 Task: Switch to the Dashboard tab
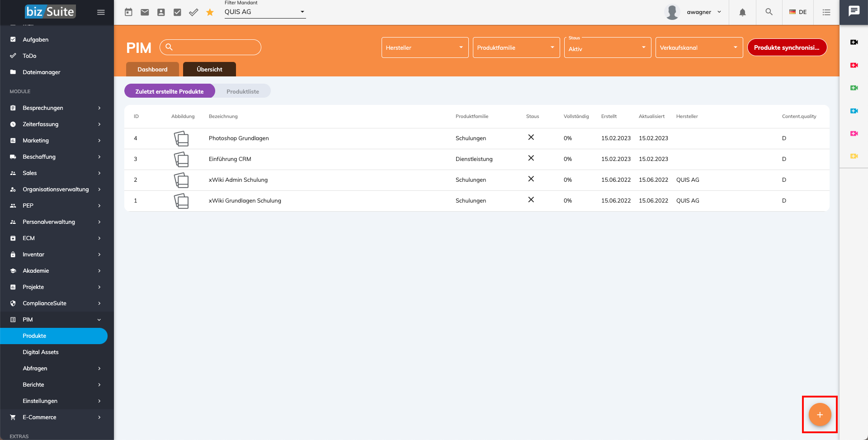click(x=152, y=69)
